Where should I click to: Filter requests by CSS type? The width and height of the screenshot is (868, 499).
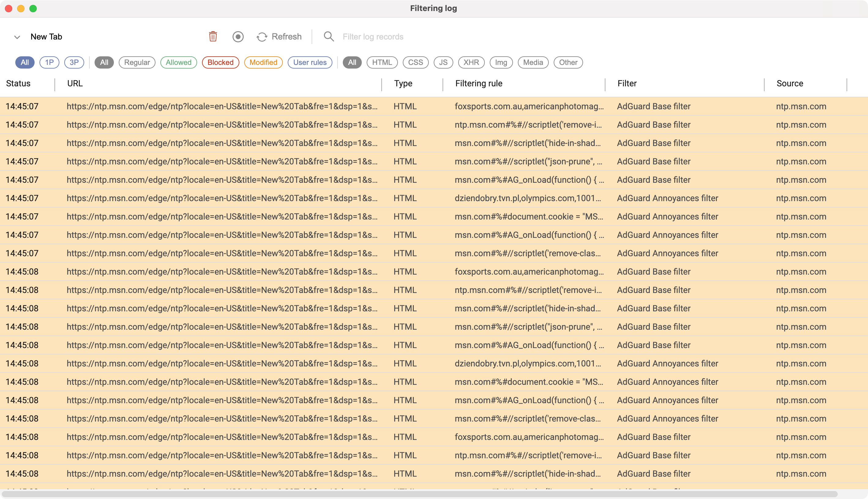point(416,62)
